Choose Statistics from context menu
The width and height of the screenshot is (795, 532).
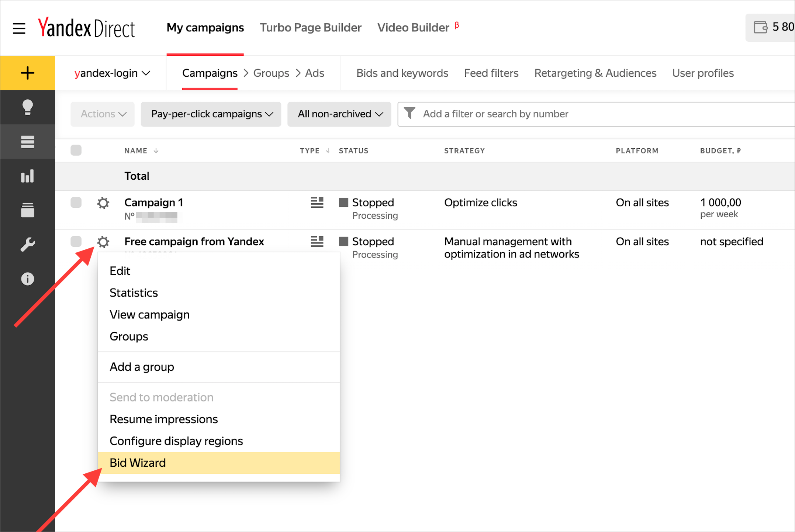point(219,293)
